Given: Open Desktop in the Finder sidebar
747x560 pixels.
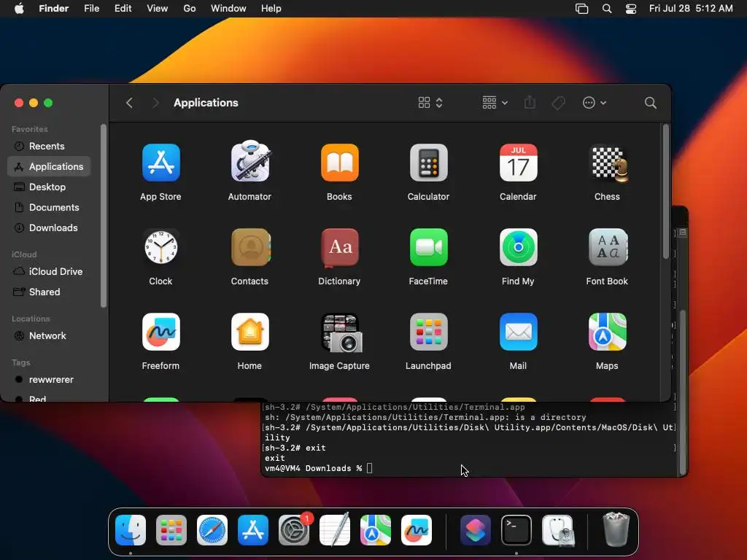Looking at the screenshot, I should point(49,187).
